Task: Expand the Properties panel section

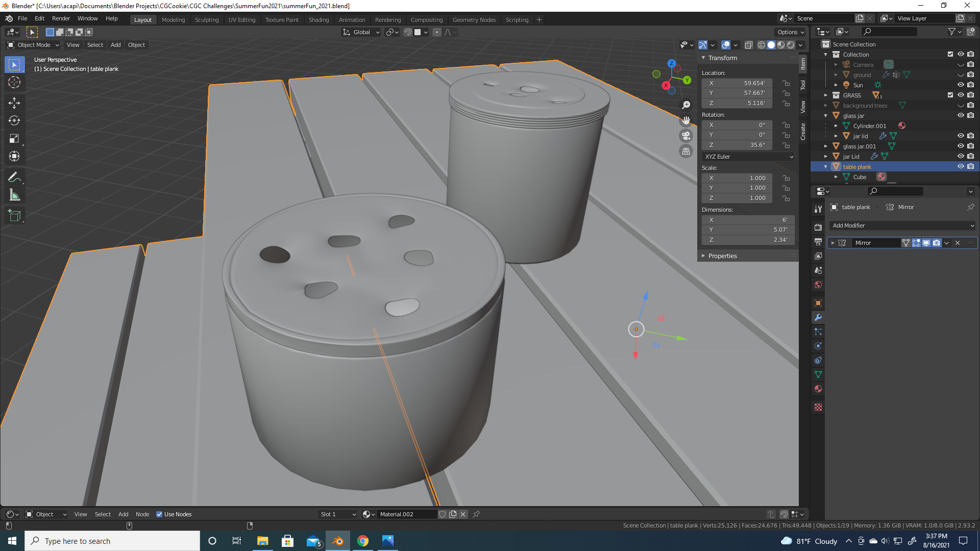Action: (722, 256)
